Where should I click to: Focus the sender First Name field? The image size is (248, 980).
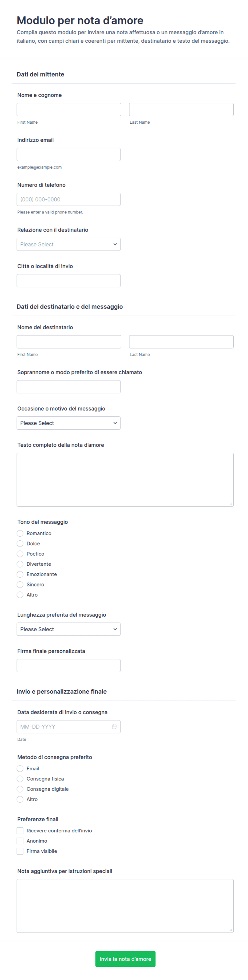point(69,110)
